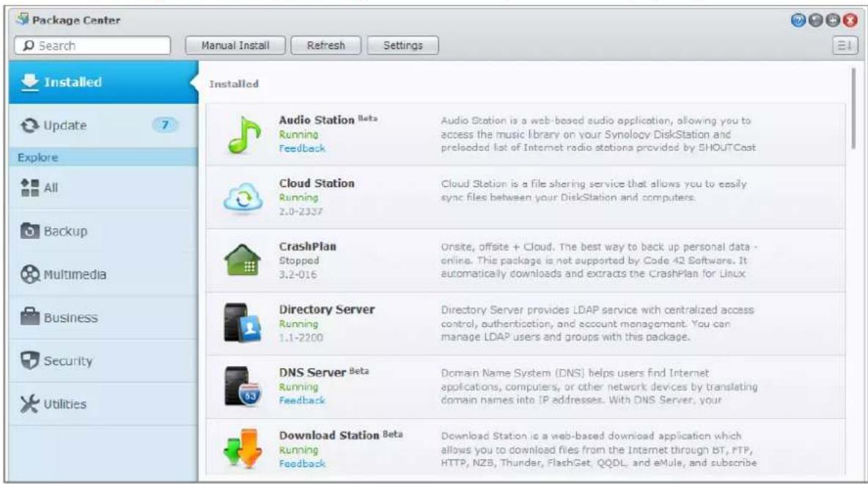Select the CrashPlan package title
This screenshot has height=484, width=868.
(307, 246)
